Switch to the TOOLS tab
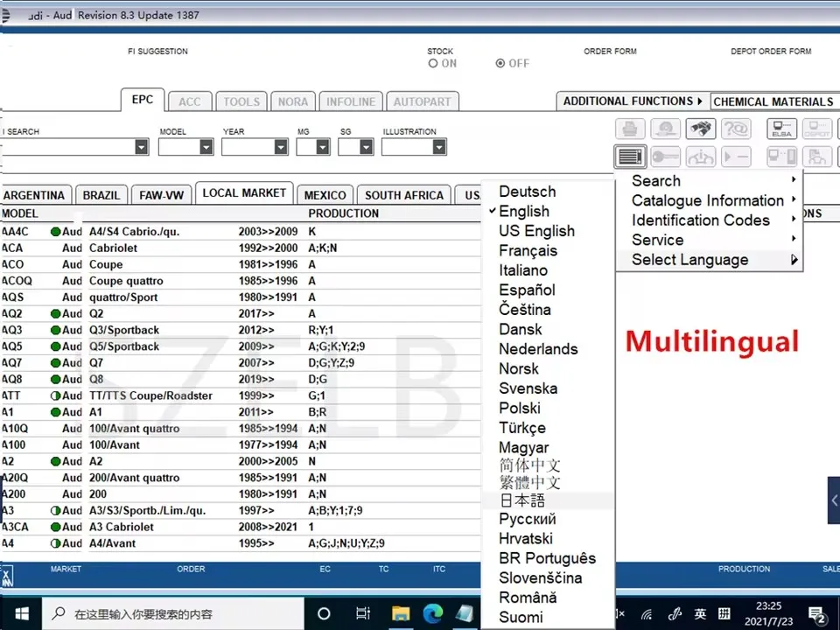The image size is (840, 630). coord(241,101)
